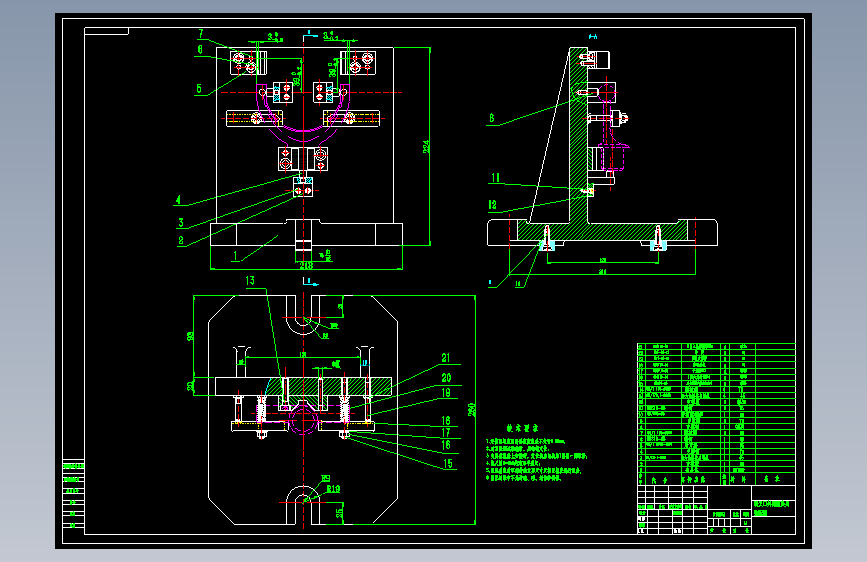This screenshot has height=562, width=867.
Task: Click part callout number 5 in front view
Action: (x=199, y=89)
